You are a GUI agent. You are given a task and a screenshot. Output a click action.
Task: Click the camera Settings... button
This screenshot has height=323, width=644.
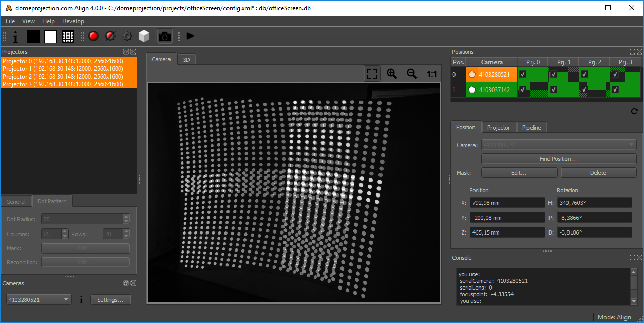(x=110, y=300)
